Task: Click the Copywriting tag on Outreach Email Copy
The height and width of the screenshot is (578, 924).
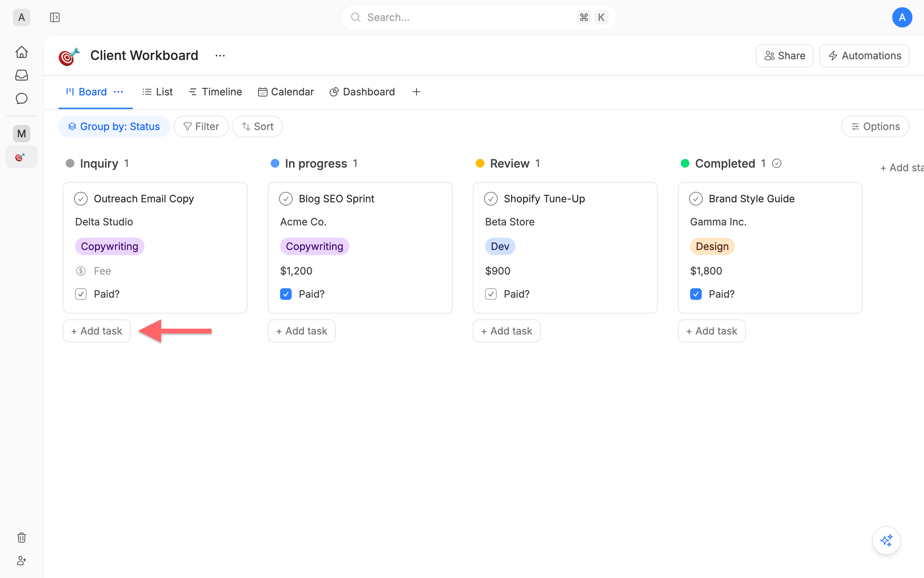Action: point(110,247)
